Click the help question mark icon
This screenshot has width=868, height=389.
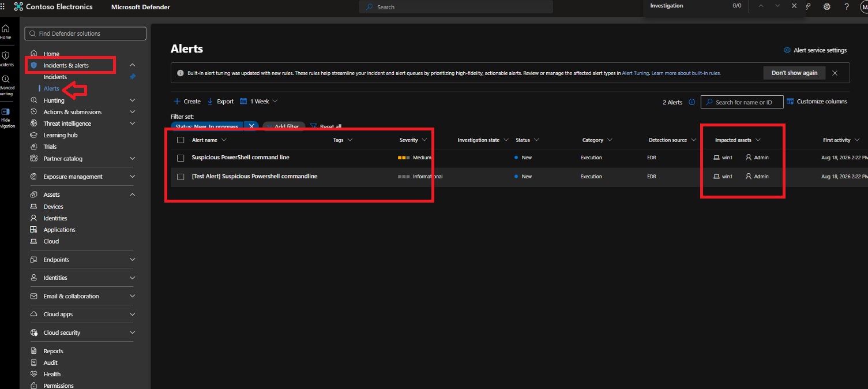coord(847,7)
